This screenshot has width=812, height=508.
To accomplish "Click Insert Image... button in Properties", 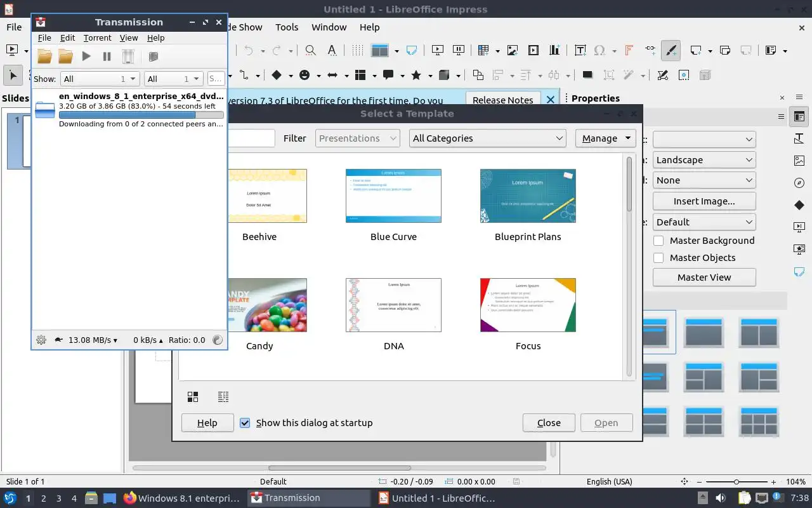I will click(704, 201).
